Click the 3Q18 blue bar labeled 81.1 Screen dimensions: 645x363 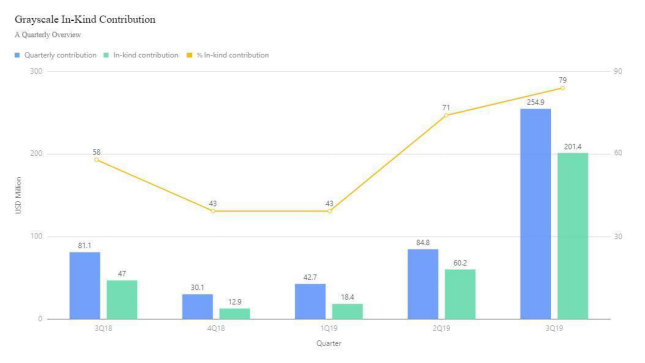(x=85, y=286)
